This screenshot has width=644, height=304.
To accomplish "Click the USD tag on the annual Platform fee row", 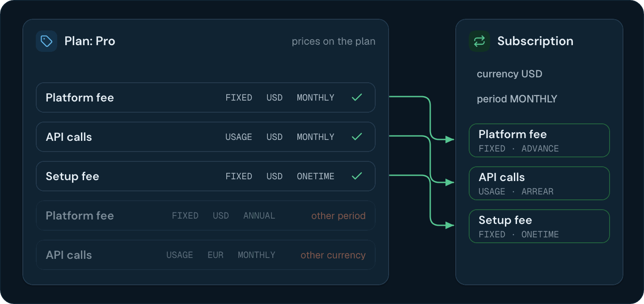I will pos(221,215).
